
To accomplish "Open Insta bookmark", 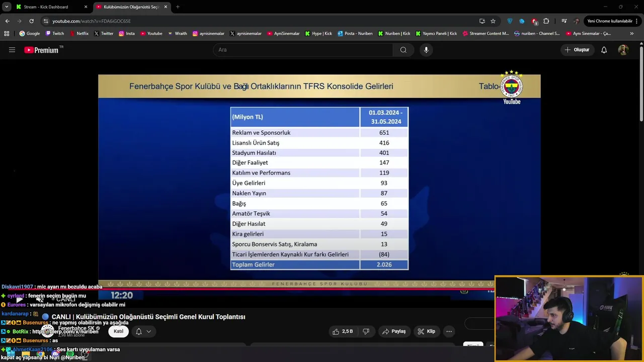I will [x=127, y=34].
